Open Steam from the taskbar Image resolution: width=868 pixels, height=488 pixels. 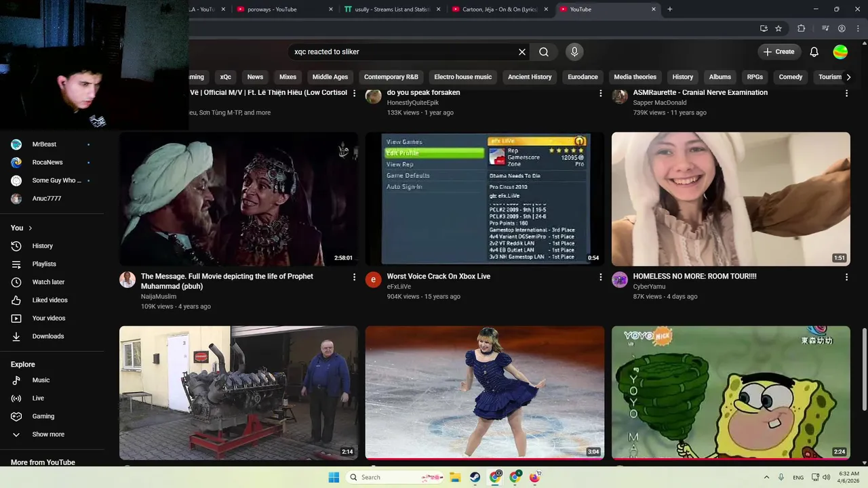coord(475,477)
